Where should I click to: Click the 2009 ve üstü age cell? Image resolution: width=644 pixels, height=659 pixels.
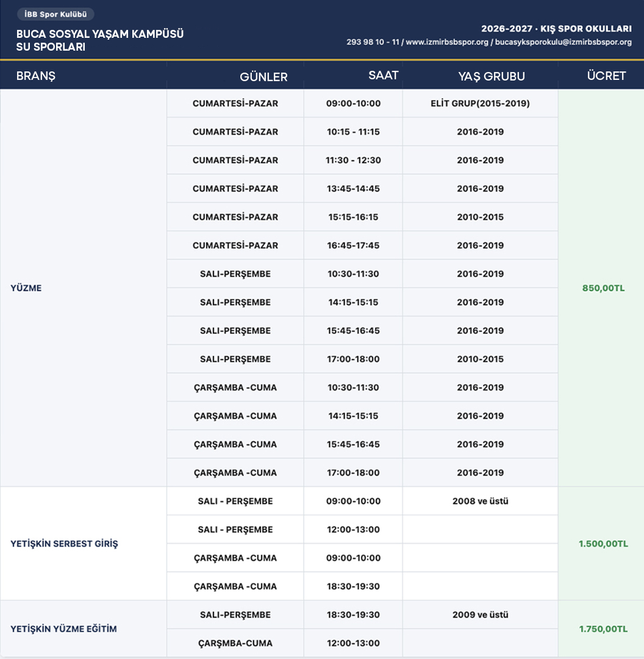[x=480, y=614]
